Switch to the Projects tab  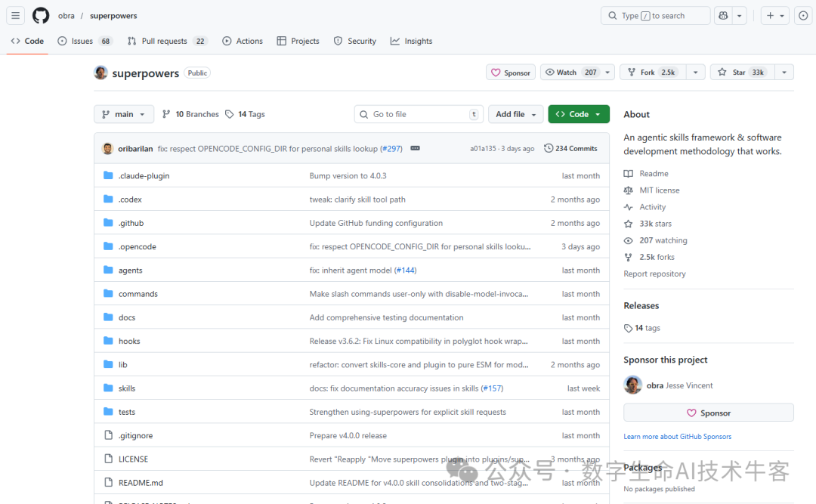pos(298,41)
